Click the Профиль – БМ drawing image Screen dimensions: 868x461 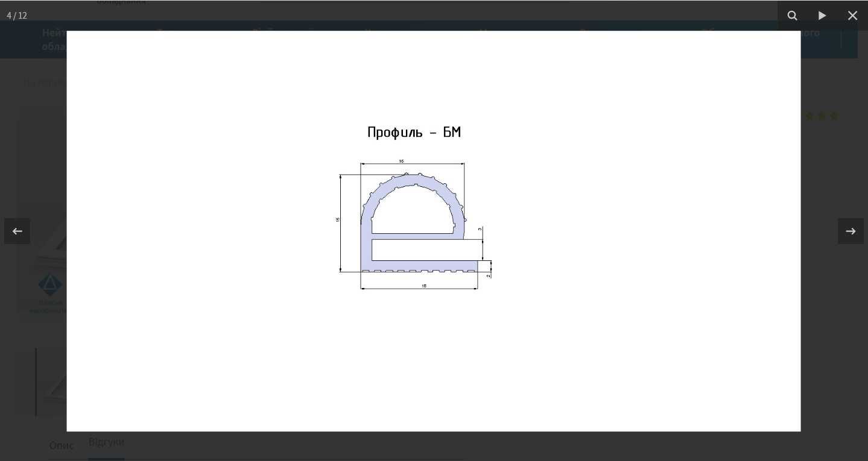[434, 231]
